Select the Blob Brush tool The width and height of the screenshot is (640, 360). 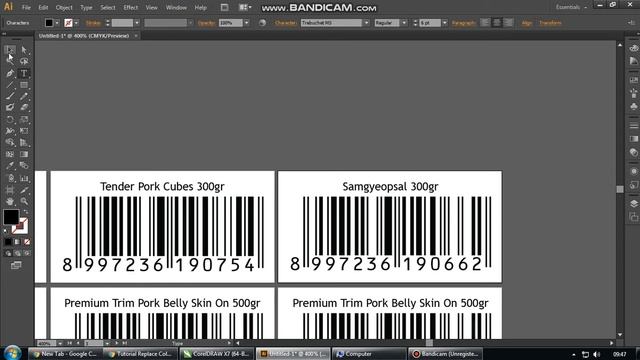[x=10, y=108]
